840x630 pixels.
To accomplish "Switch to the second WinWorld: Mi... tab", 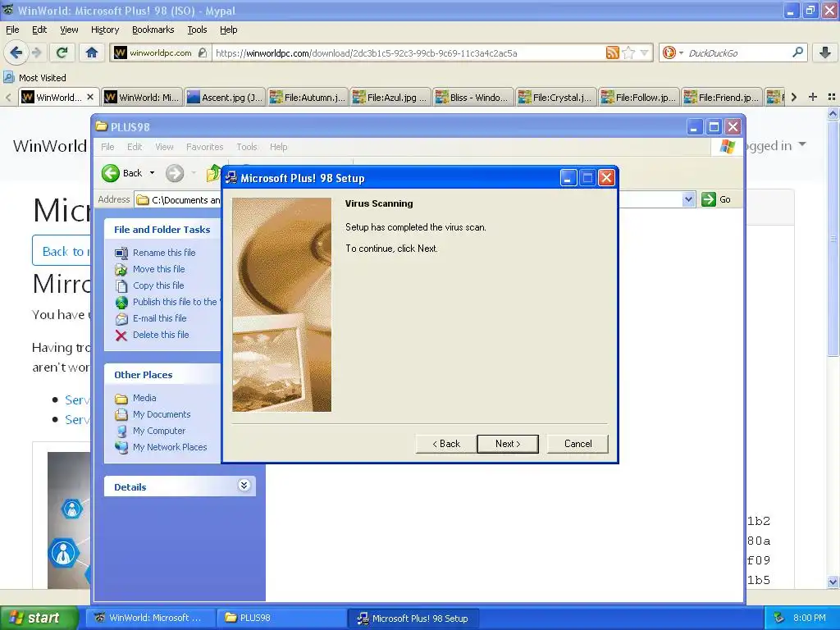I will (x=142, y=97).
